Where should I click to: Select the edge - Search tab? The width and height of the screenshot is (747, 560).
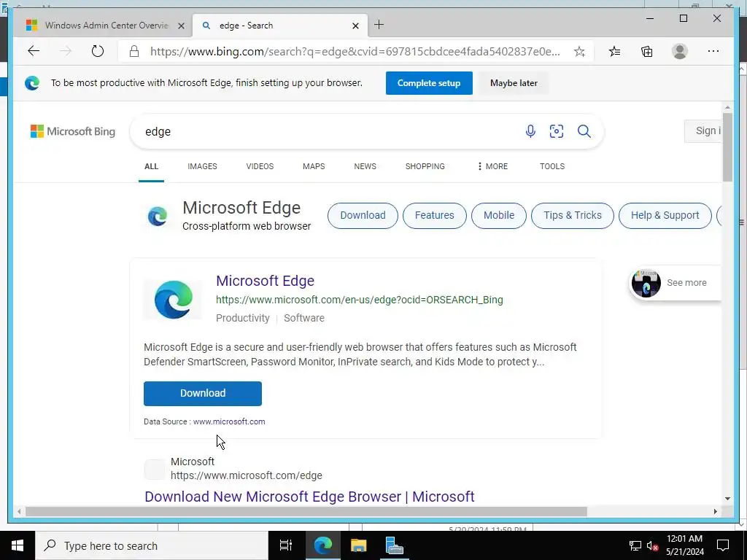click(279, 26)
